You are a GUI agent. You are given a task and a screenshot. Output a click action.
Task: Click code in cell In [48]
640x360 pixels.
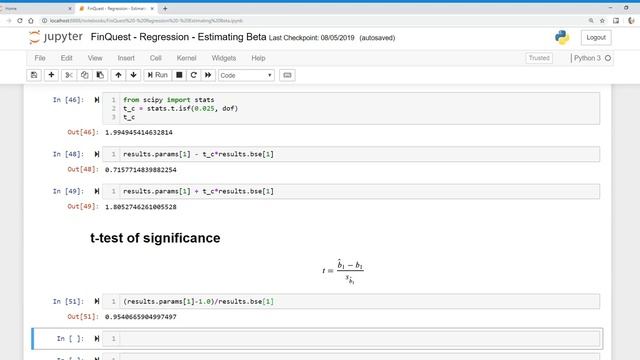(x=198, y=154)
